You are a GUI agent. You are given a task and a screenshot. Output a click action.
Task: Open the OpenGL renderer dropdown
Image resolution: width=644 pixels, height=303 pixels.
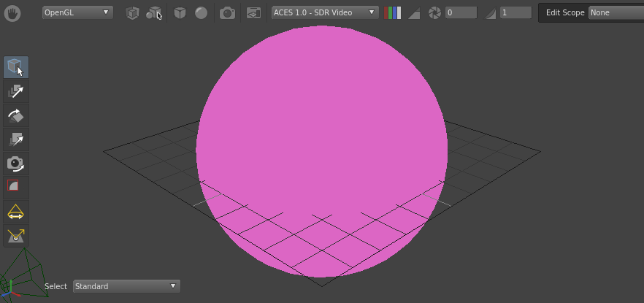pyautogui.click(x=77, y=12)
